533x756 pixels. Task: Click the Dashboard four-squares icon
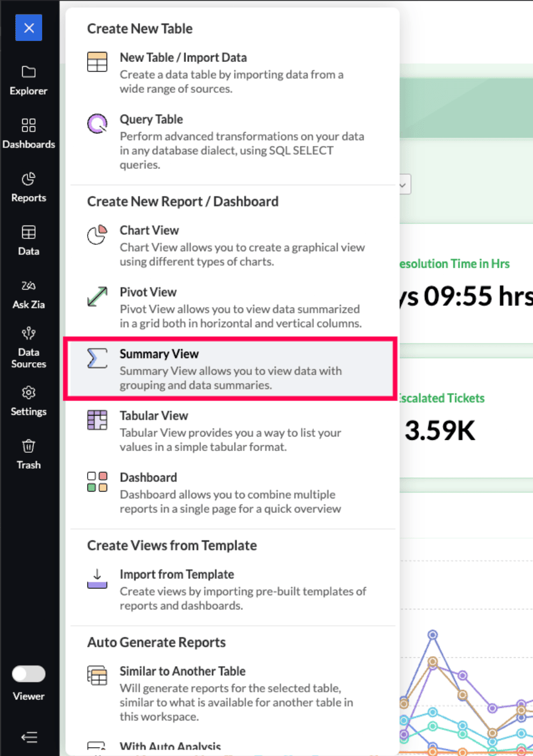click(97, 481)
